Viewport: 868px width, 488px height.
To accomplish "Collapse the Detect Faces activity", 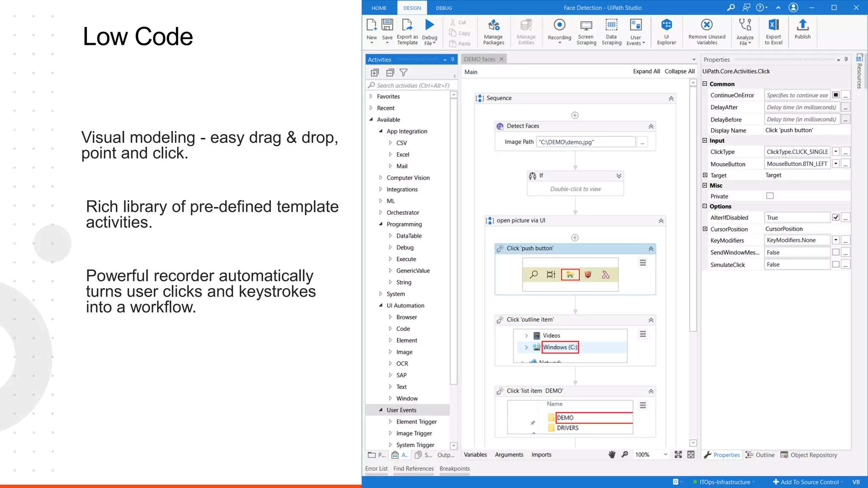I will 651,126.
